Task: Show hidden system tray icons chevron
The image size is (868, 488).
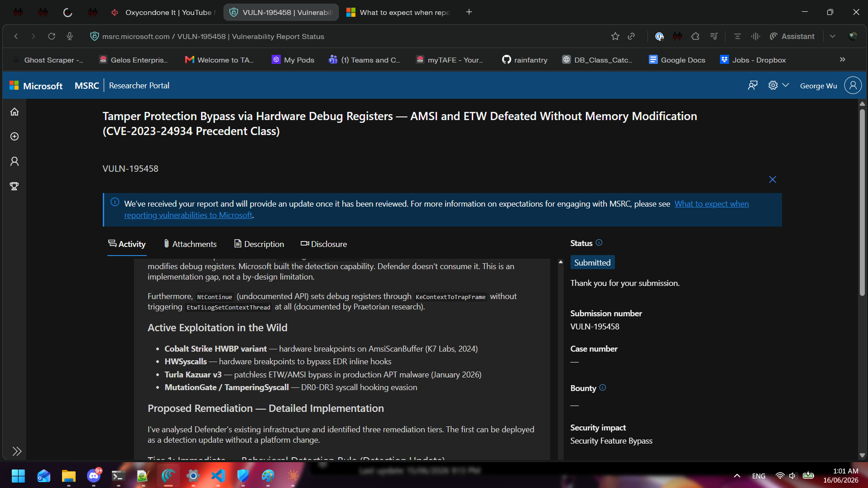Action: (737, 476)
